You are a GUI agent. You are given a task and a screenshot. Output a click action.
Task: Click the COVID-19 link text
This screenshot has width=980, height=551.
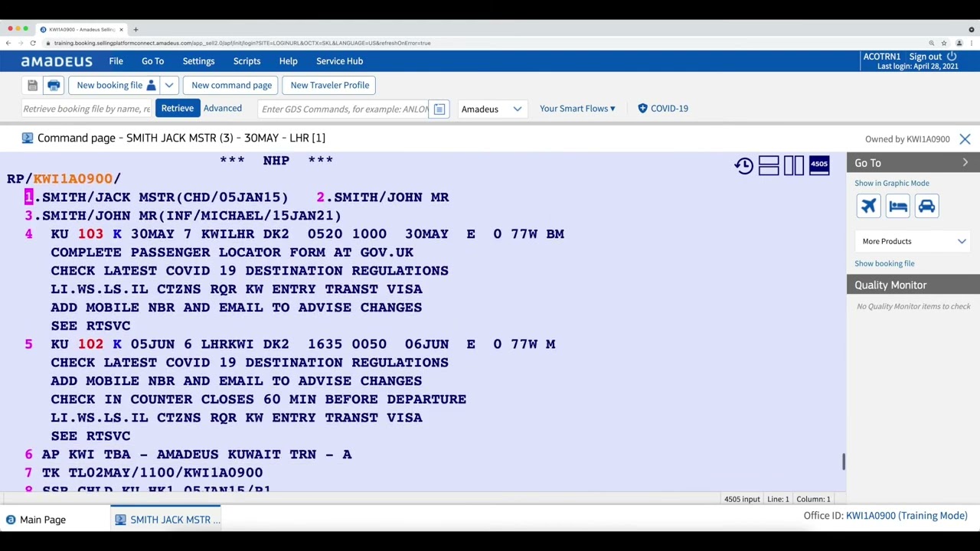coord(669,109)
